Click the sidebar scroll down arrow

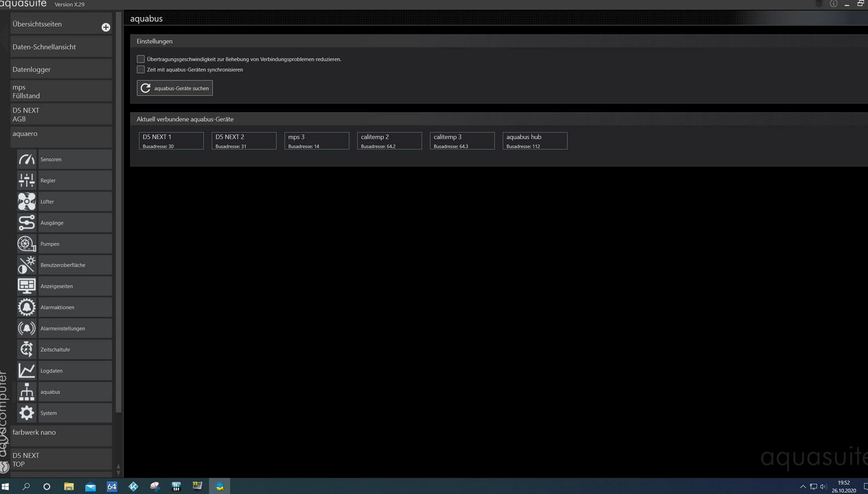(118, 473)
